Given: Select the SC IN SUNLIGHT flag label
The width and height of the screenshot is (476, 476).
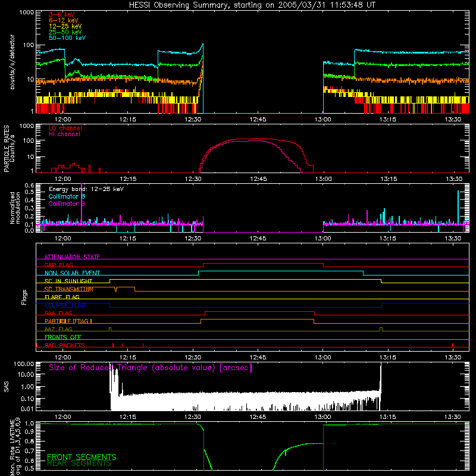Looking at the screenshot, I should 68,281.
